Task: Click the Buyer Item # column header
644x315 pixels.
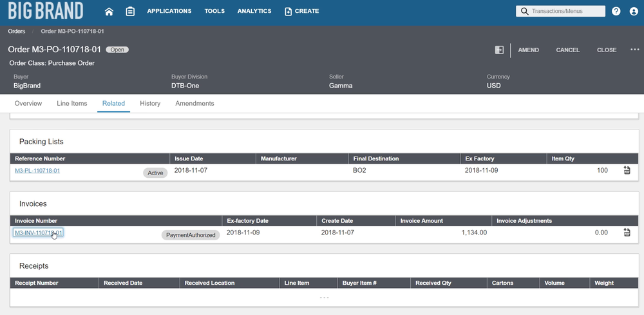Action: pos(374,283)
